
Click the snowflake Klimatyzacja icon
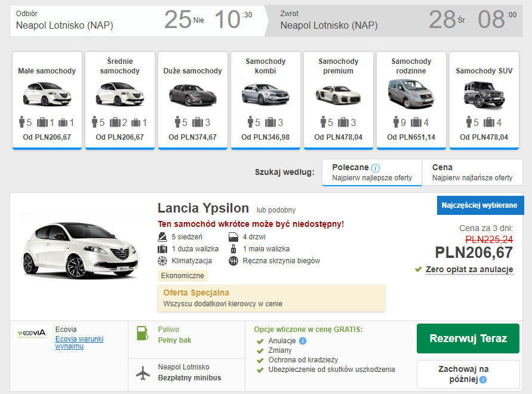161,261
